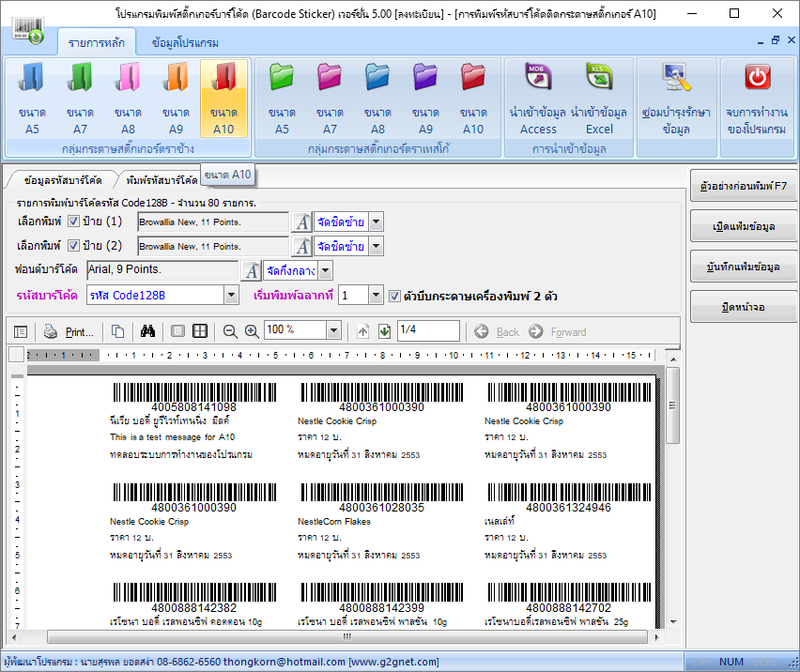Click the scroll down arrow of the preview

click(x=673, y=622)
